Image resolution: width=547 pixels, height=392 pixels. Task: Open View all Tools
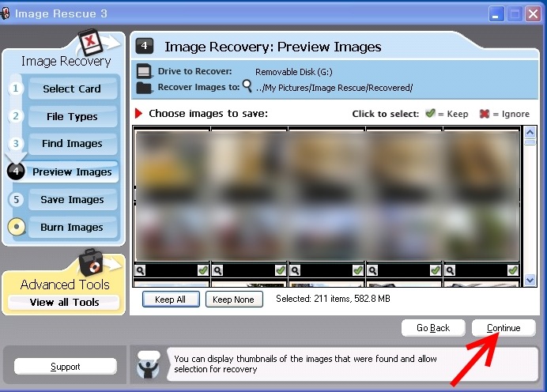[64, 303]
